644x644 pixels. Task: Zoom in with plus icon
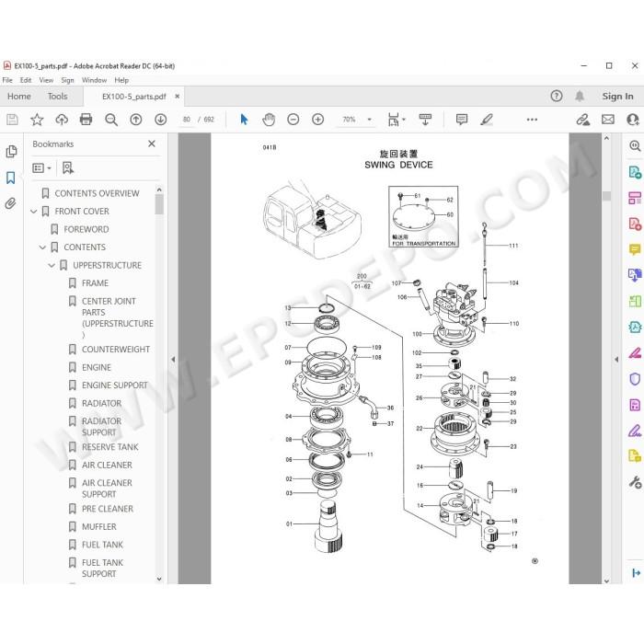pos(318,120)
